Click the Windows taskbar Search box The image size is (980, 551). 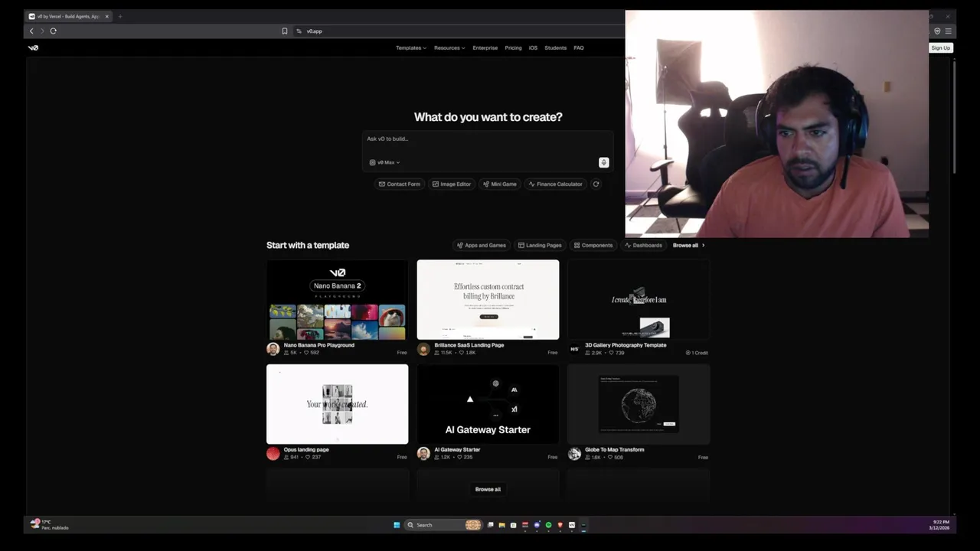tap(443, 525)
